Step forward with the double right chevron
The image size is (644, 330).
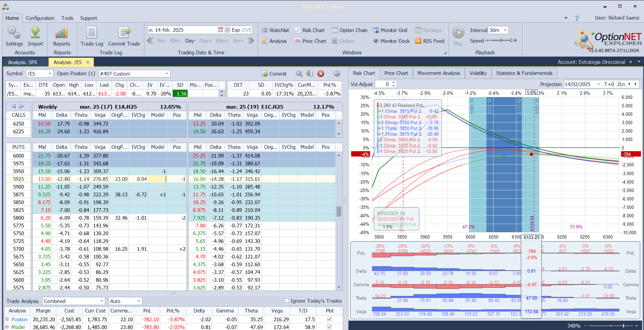coord(250,41)
